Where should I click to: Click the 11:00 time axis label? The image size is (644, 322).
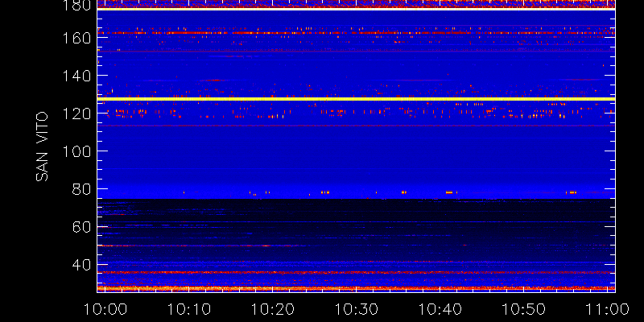click(x=609, y=309)
